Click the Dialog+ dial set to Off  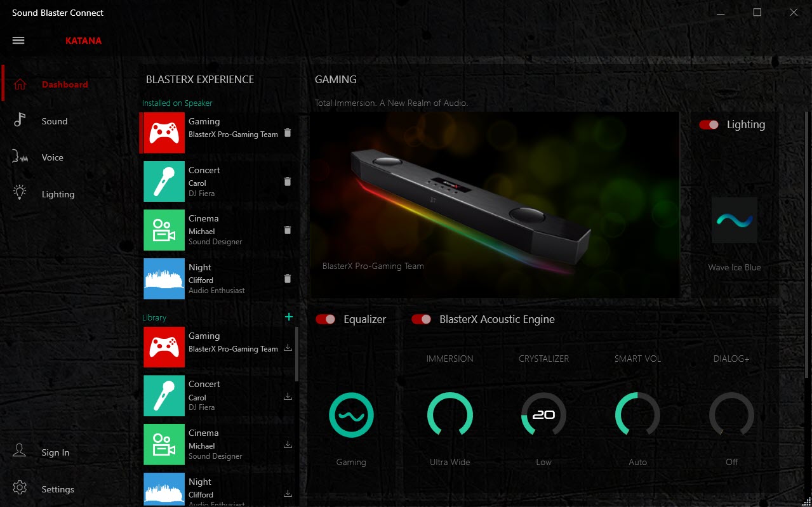[731, 415]
